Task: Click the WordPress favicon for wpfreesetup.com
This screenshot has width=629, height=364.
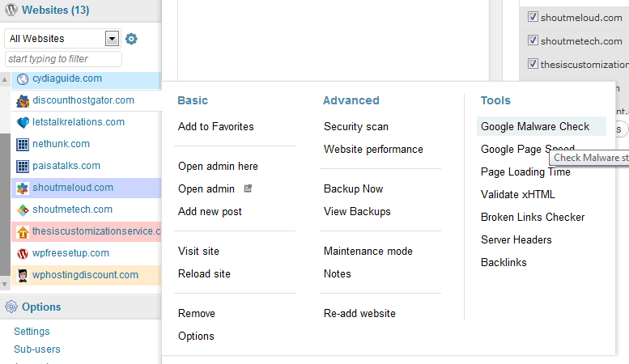Action: coord(23,254)
